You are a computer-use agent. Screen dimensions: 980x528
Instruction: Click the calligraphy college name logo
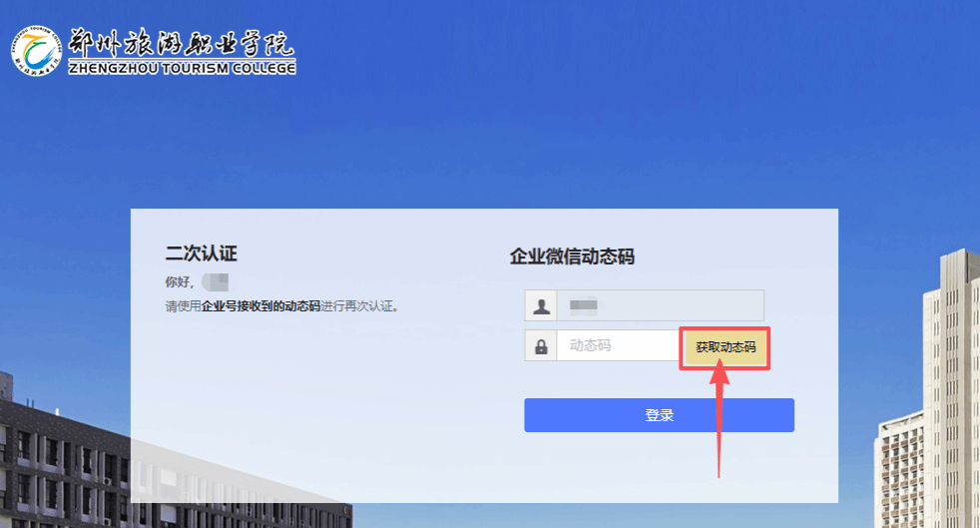[182, 41]
